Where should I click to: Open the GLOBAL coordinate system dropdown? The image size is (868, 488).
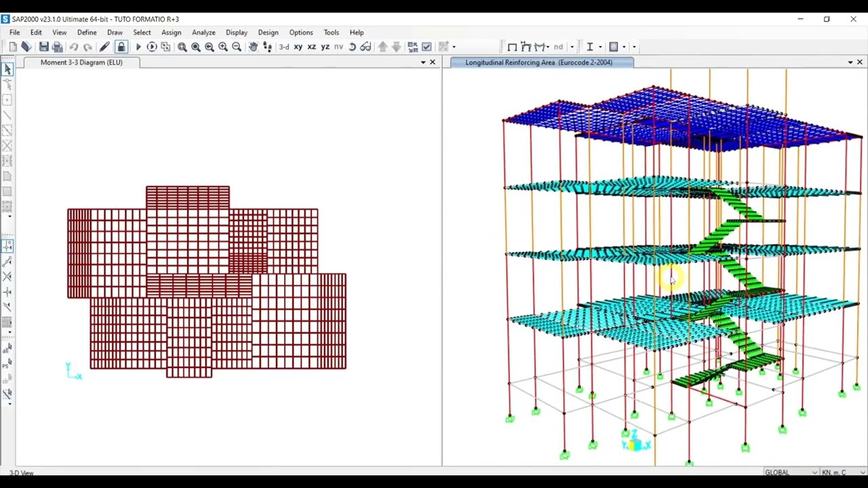(x=791, y=472)
